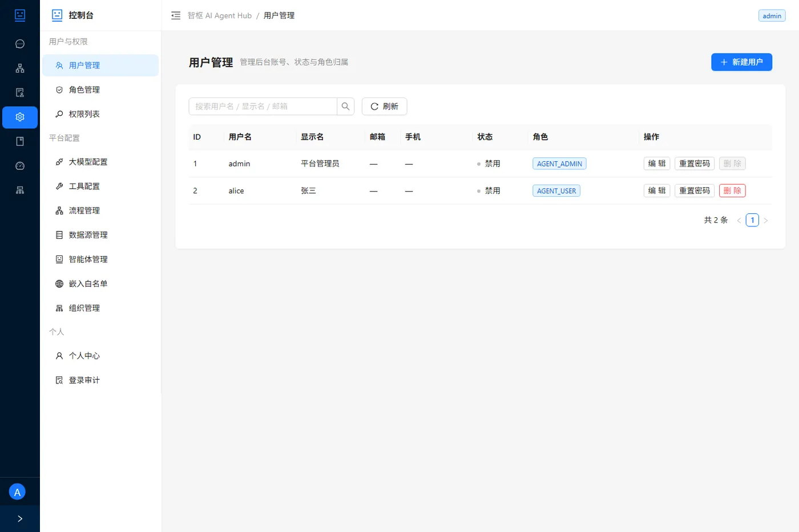The width and height of the screenshot is (799, 532).
Task: Open the book icon in dark sidebar
Action: 20,141
